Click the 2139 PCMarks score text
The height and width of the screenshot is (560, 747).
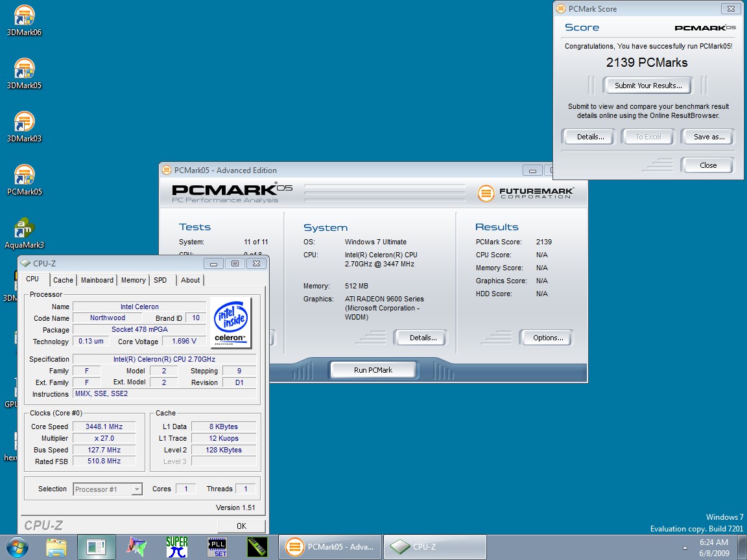click(x=647, y=62)
